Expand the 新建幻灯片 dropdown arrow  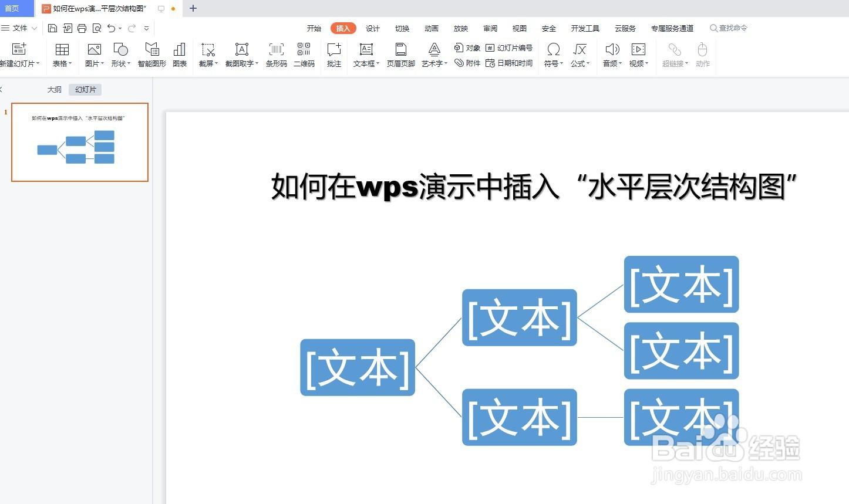point(38,63)
